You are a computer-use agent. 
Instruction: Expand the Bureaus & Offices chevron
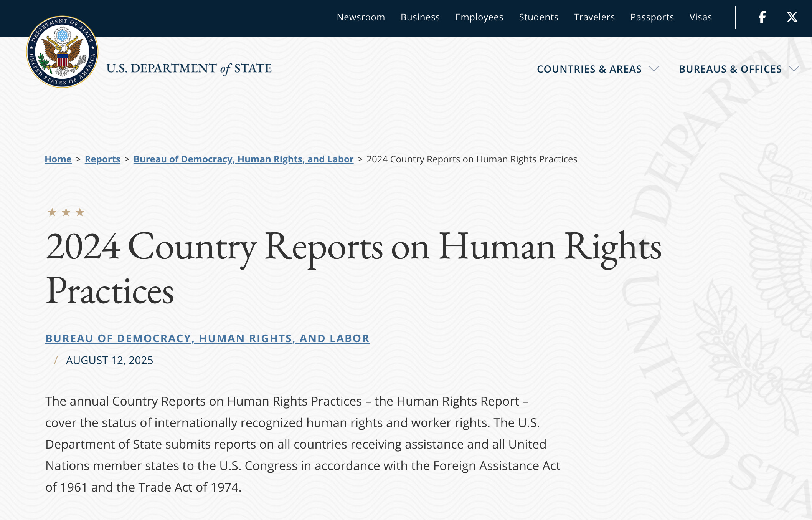pos(794,69)
